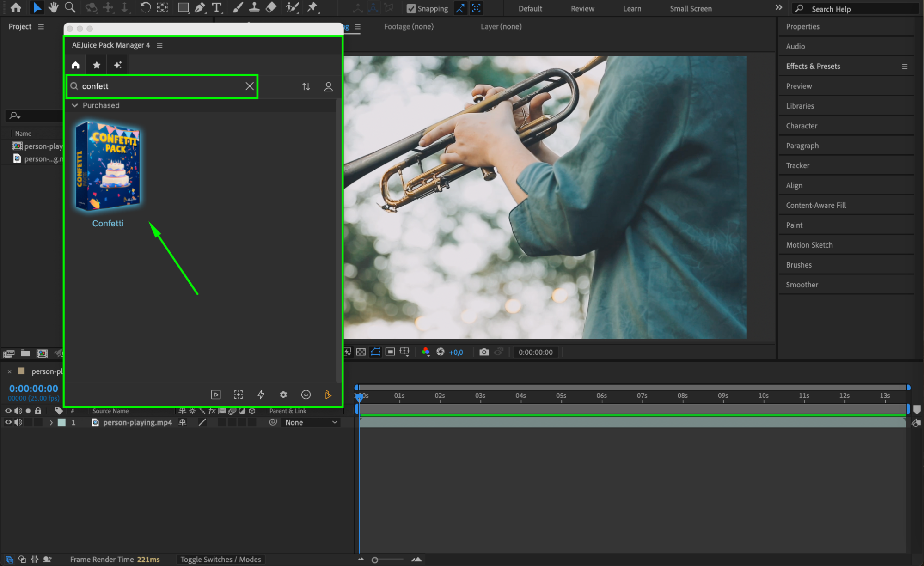
Task: Collapse the Purchased section
Action: click(x=75, y=105)
